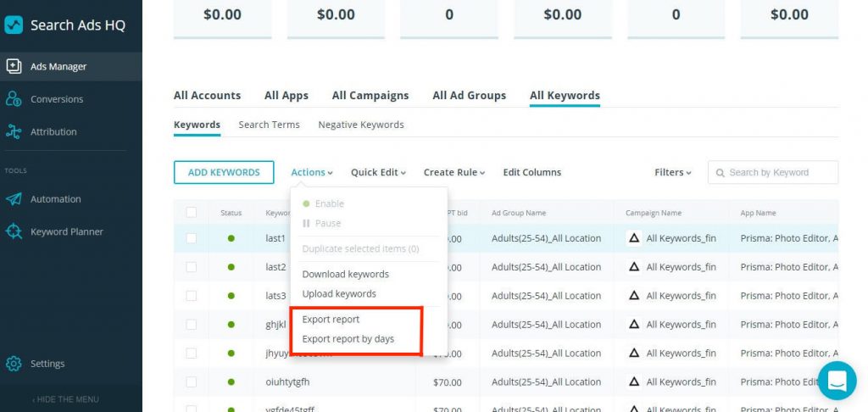Switch to All Accounts tab
The height and width of the screenshot is (412, 868).
pos(207,95)
